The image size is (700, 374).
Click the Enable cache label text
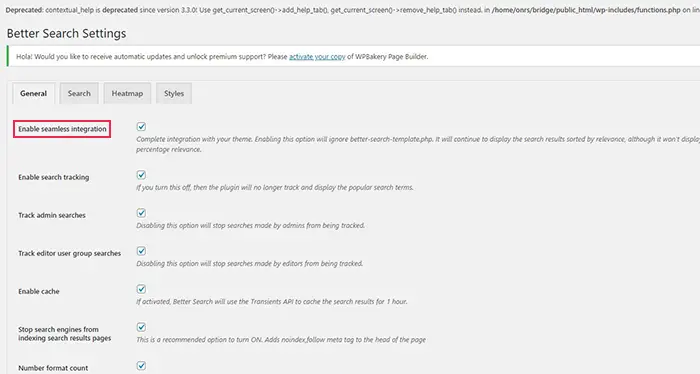pyautogui.click(x=39, y=291)
